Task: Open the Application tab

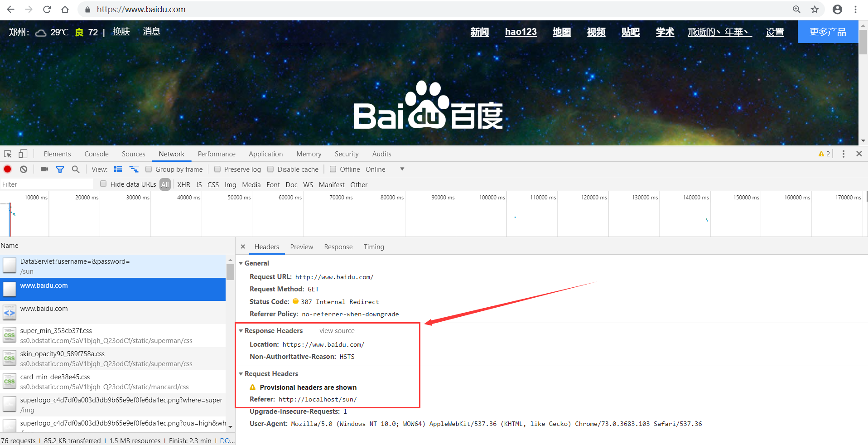Action: (265, 154)
